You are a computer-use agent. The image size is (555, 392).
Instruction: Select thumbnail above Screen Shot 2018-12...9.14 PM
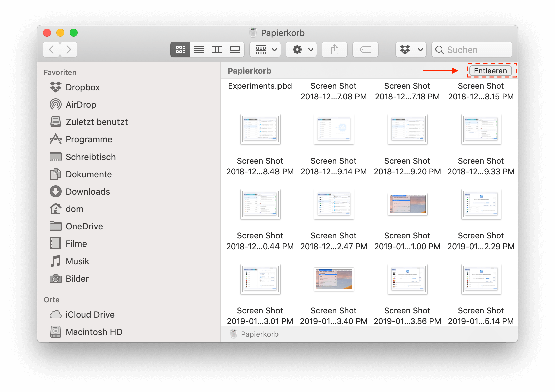point(334,129)
